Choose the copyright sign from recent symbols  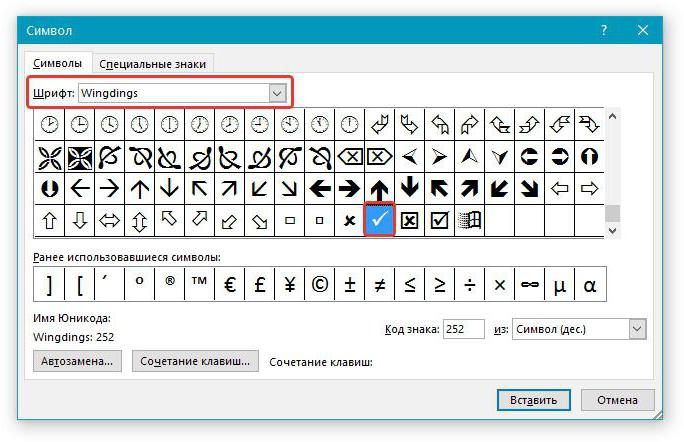click(x=320, y=284)
